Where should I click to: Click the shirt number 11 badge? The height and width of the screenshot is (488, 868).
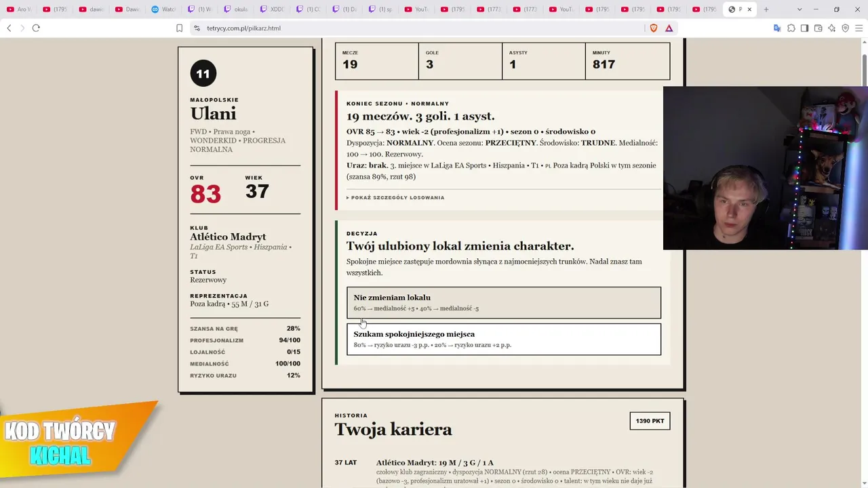point(203,73)
